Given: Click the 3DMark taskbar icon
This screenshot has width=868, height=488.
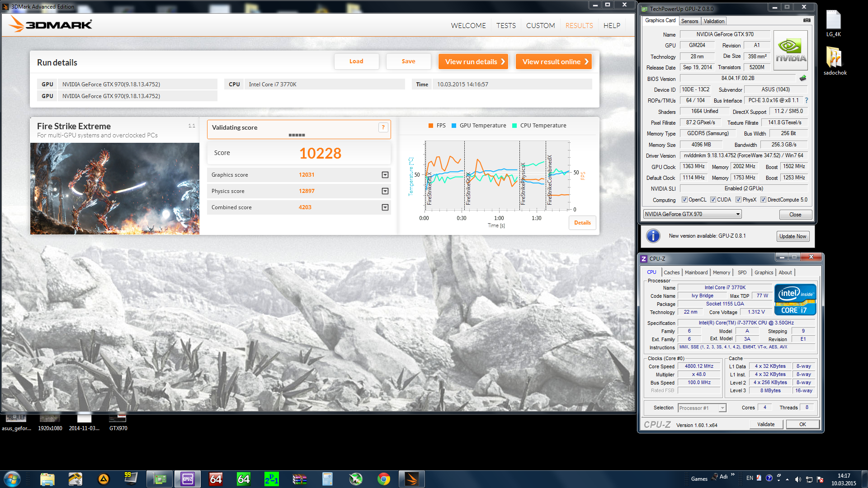Looking at the screenshot, I should click(x=412, y=479).
